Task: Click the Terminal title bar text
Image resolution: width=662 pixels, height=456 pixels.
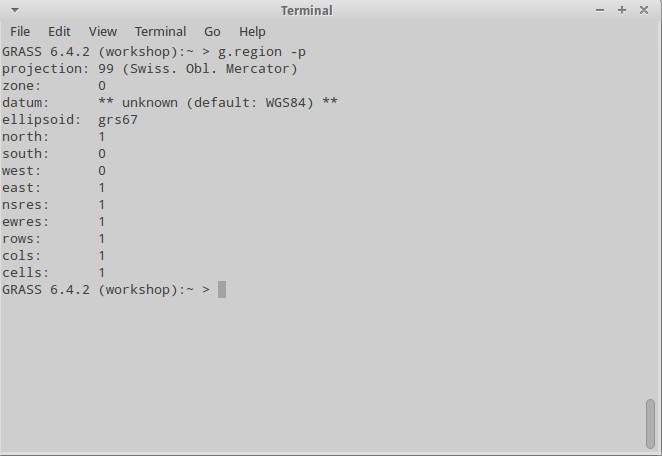Action: [x=307, y=11]
